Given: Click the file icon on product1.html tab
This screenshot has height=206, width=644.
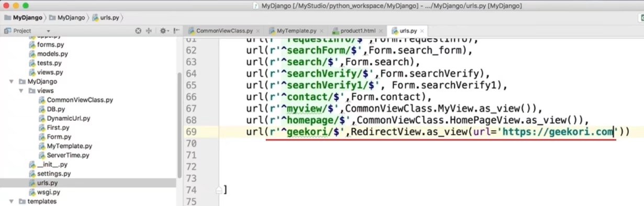Looking at the screenshot, I should [x=335, y=31].
